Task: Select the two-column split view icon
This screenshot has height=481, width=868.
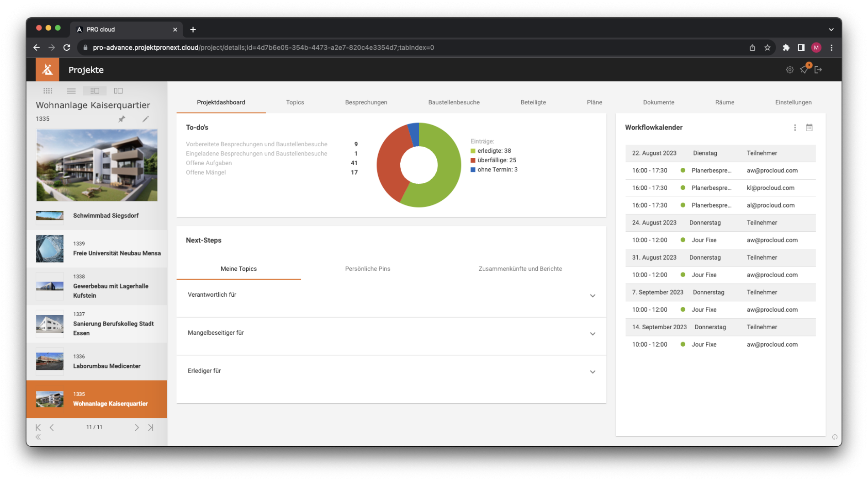Action: click(x=118, y=91)
